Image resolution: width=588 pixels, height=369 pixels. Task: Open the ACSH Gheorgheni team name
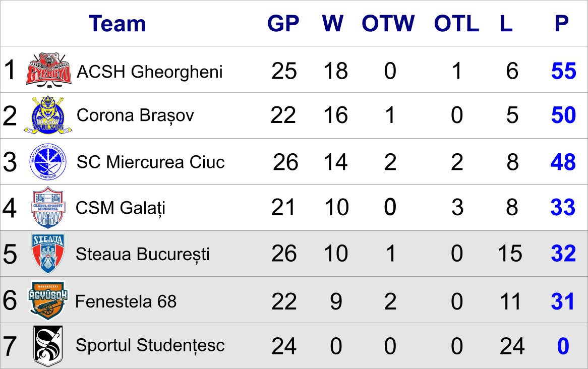[x=149, y=72]
